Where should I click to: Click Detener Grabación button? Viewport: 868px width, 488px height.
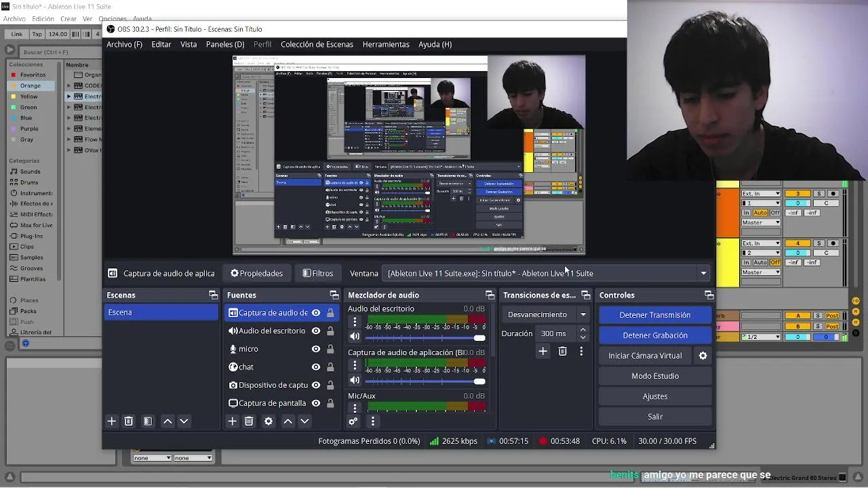click(x=655, y=335)
